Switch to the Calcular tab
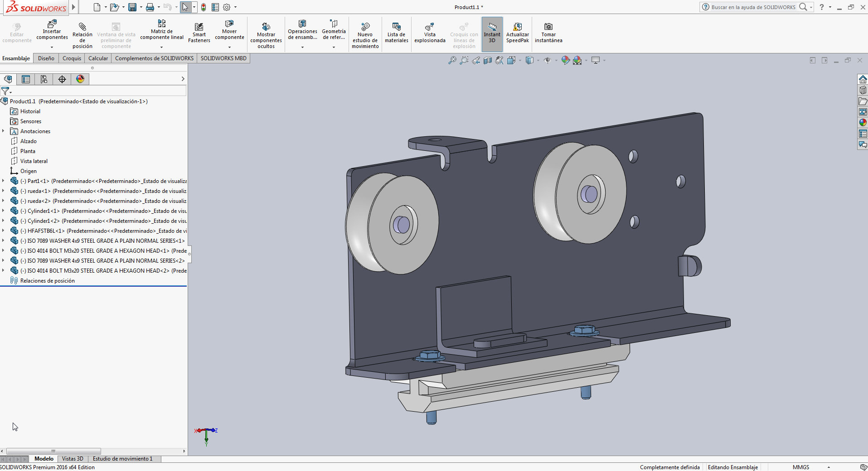The image size is (868, 471). click(98, 58)
